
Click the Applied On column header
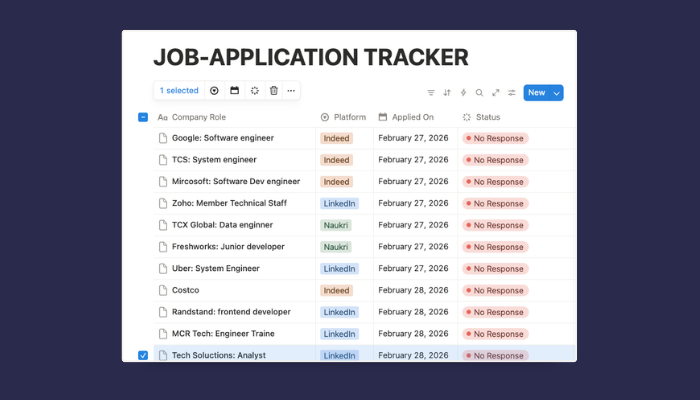click(x=407, y=117)
